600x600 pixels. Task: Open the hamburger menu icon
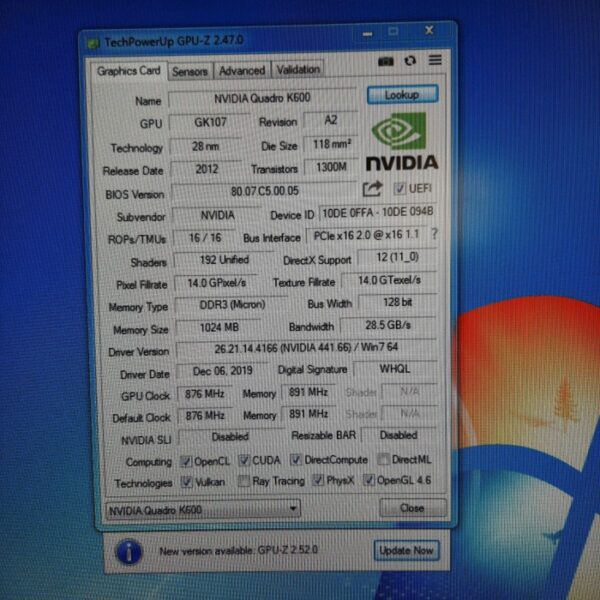point(435,61)
